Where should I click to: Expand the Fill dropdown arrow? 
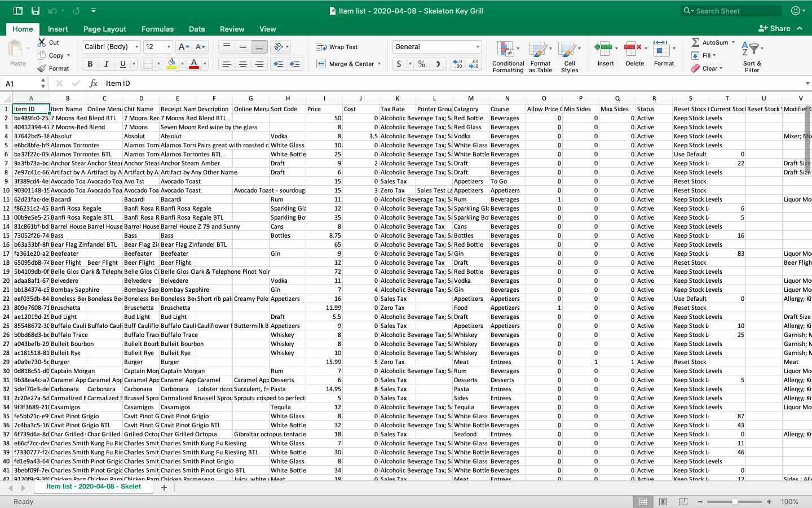tap(714, 55)
